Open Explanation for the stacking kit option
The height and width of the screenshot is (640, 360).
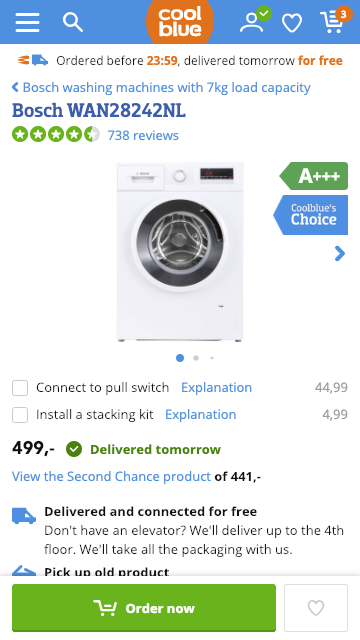point(200,414)
